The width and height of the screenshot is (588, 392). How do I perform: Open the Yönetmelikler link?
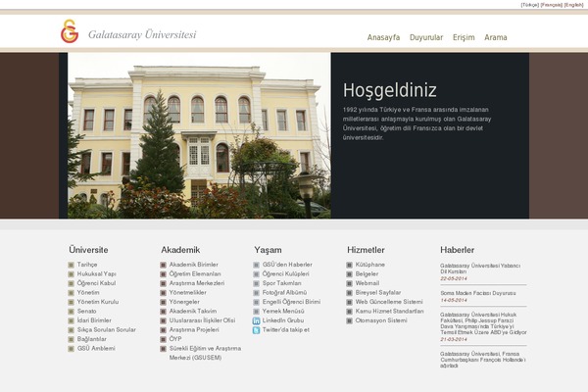187,293
